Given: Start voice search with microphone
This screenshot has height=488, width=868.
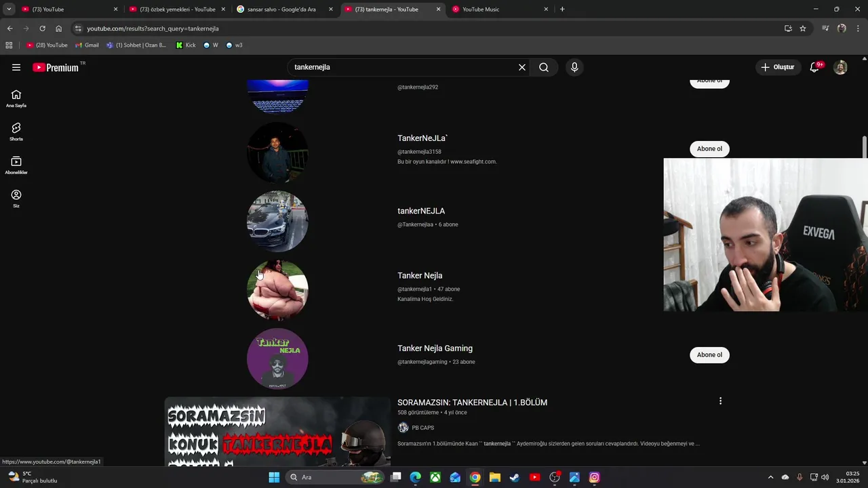Looking at the screenshot, I should (574, 67).
